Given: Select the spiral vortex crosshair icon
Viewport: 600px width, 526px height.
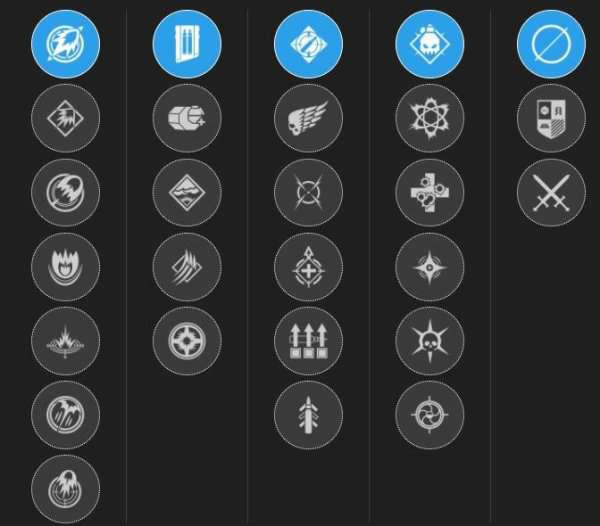Looking at the screenshot, I should point(430,415).
